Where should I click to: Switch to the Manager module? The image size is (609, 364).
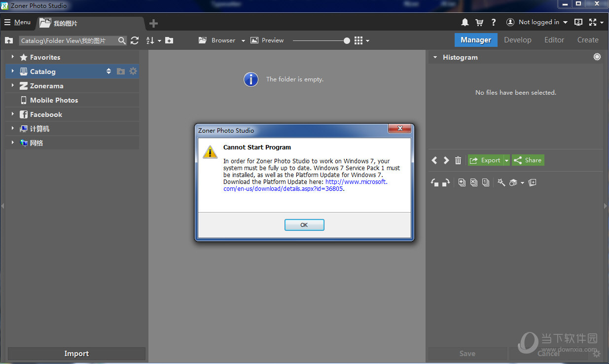476,40
